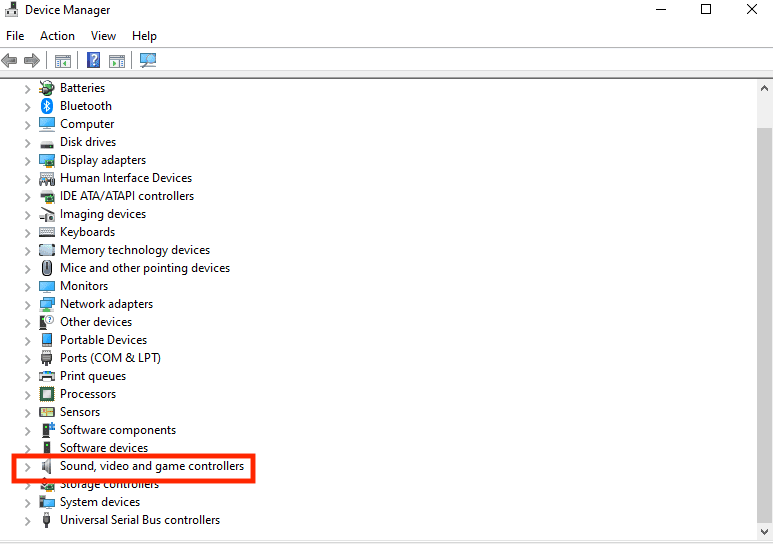
Task: Expand the Monitors node
Action: pyautogui.click(x=28, y=288)
